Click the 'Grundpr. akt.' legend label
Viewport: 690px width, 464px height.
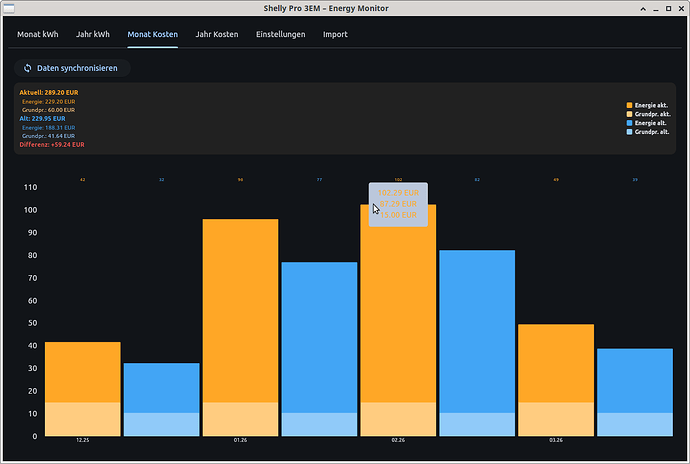(653, 114)
